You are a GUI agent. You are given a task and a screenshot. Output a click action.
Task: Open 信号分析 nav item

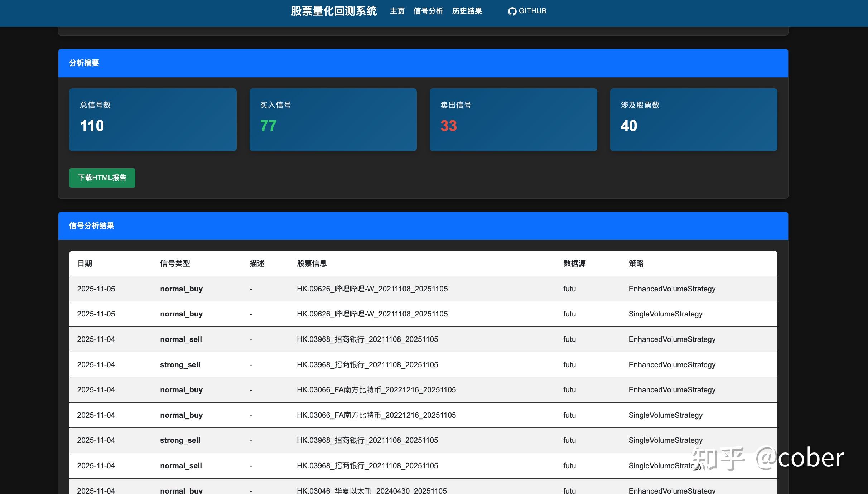(x=428, y=11)
